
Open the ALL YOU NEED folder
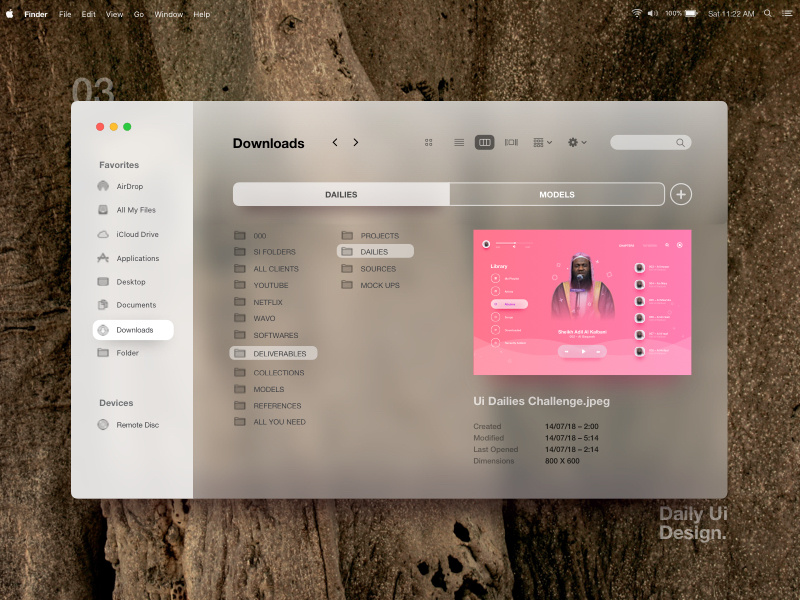coord(269,422)
